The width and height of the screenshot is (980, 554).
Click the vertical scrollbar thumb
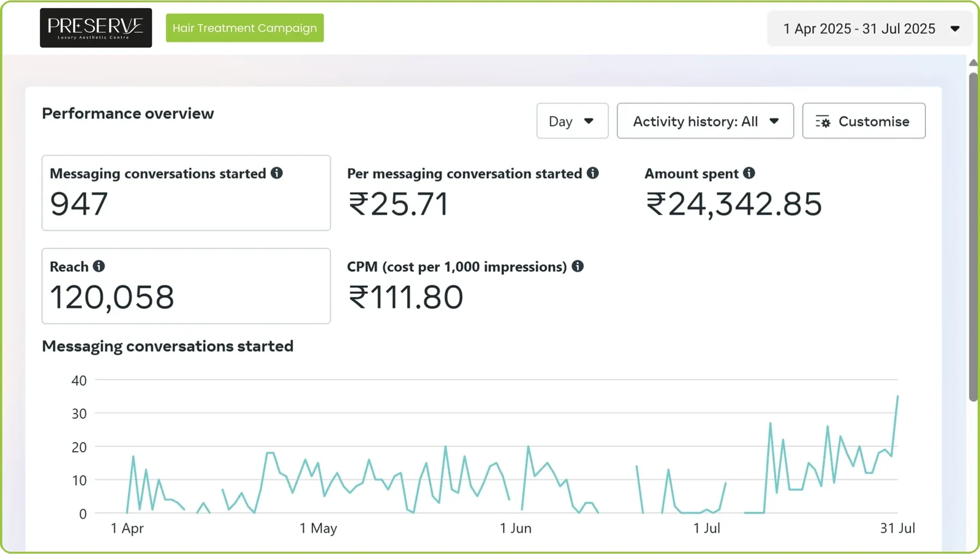click(x=973, y=237)
